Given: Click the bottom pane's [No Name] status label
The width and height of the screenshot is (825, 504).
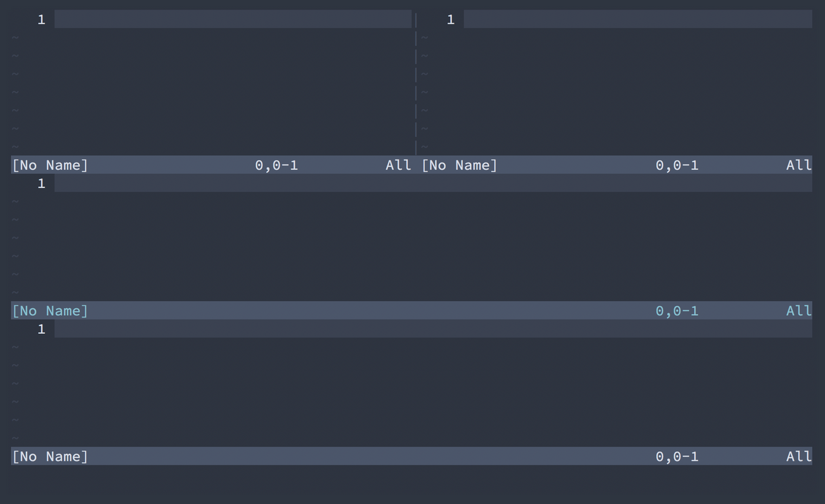Looking at the screenshot, I should 50,456.
